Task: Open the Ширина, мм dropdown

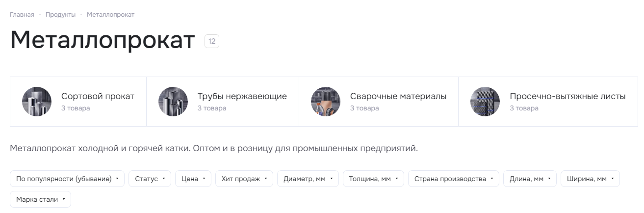Action: point(590,179)
